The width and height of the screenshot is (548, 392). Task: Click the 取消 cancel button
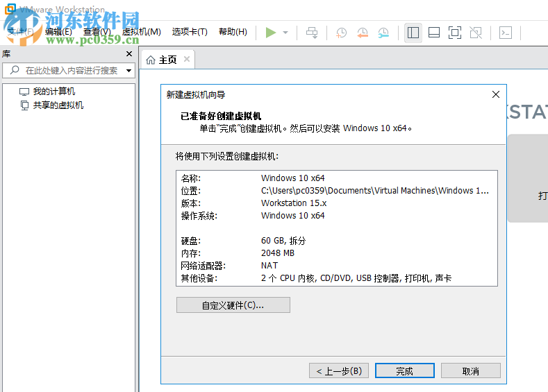coord(471,370)
